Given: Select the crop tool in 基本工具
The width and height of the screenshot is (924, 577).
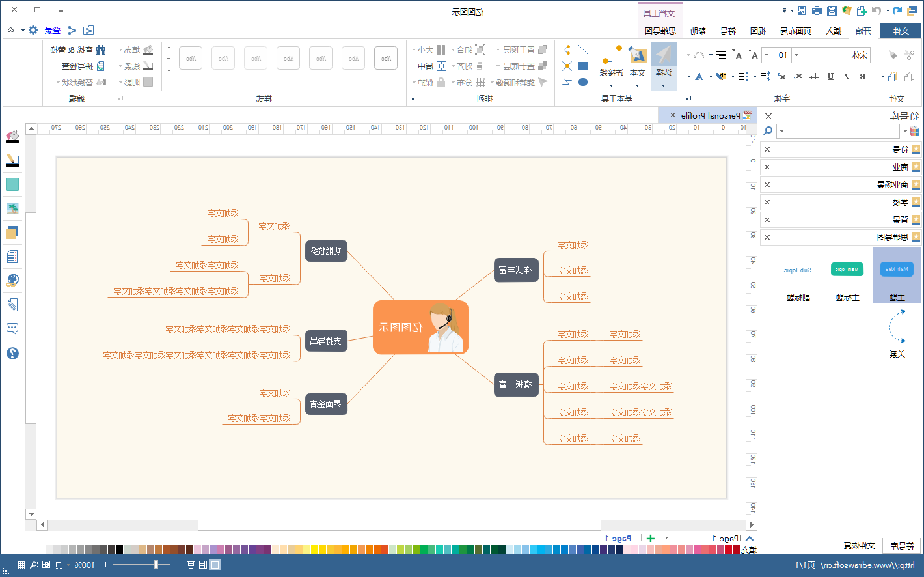Looking at the screenshot, I should coord(567,82).
